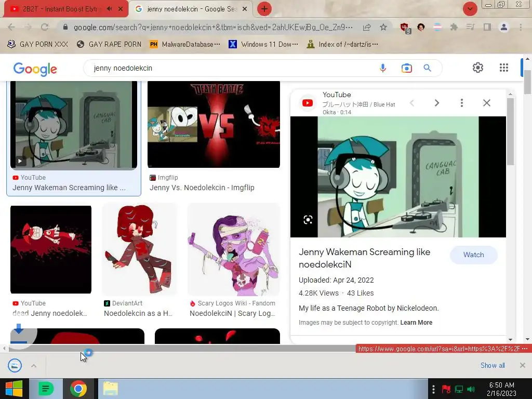The image size is (532, 399).
Task: Search inside image using the lens icon
Action: (308, 220)
